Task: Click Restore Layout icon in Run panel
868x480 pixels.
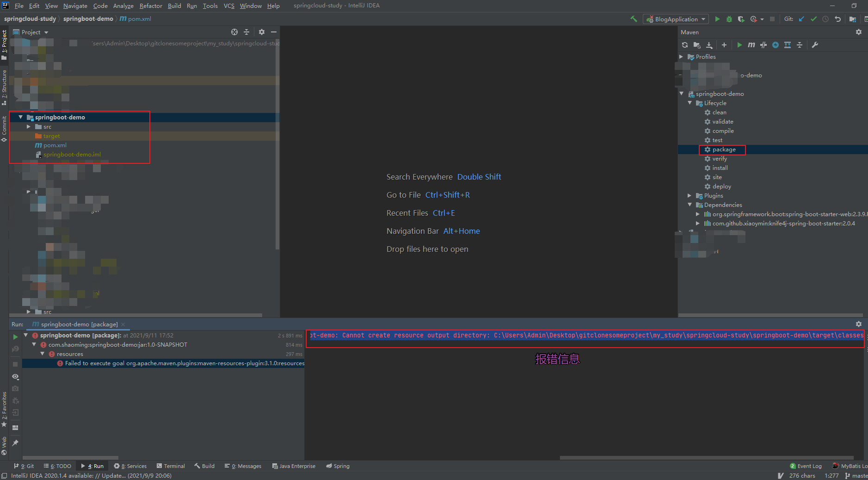Action: (x=15, y=427)
